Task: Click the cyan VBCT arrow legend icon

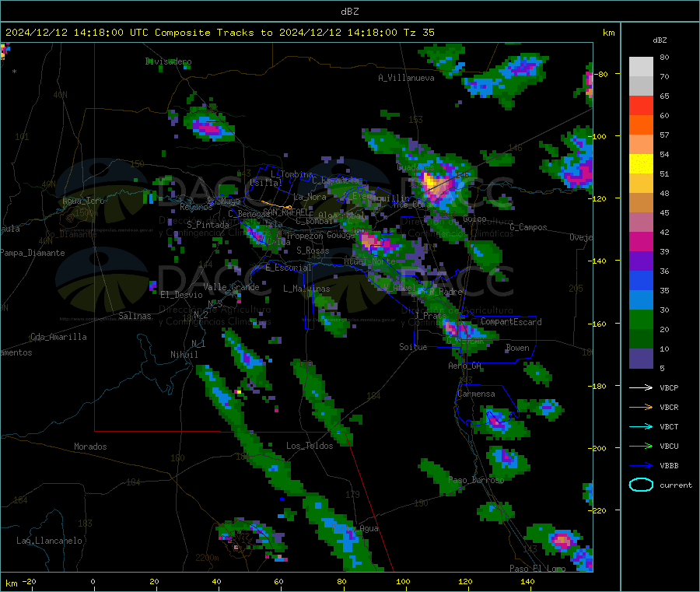Action: click(x=641, y=426)
